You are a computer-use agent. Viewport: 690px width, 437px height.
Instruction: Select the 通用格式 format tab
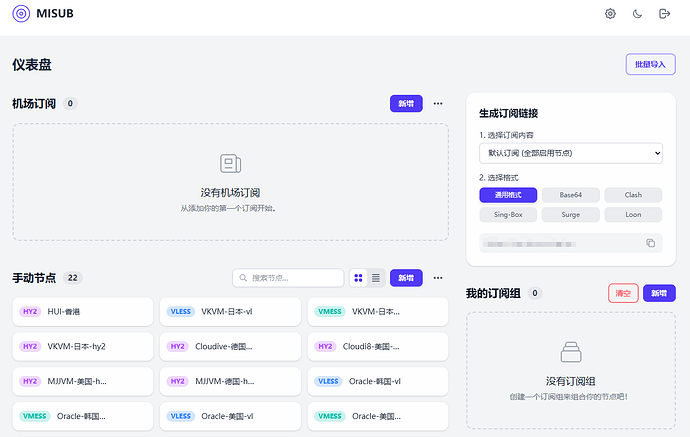508,195
